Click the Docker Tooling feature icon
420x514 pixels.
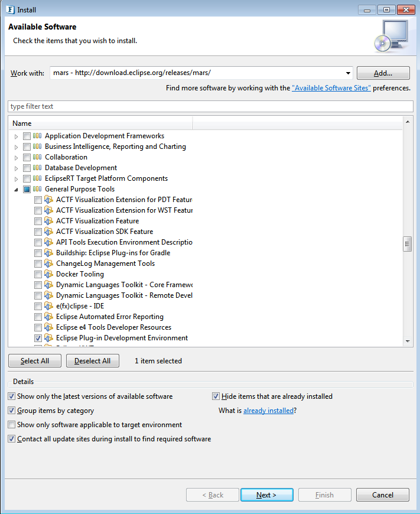pos(48,274)
